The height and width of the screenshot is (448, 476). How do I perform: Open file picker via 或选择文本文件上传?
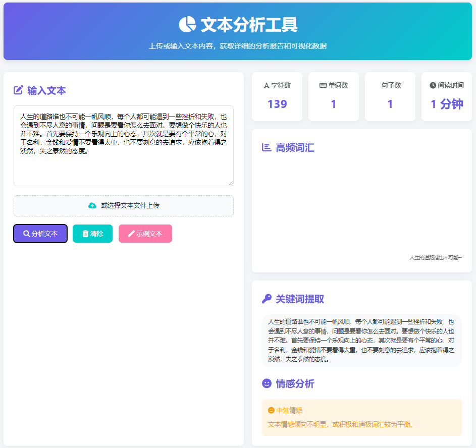(x=123, y=205)
